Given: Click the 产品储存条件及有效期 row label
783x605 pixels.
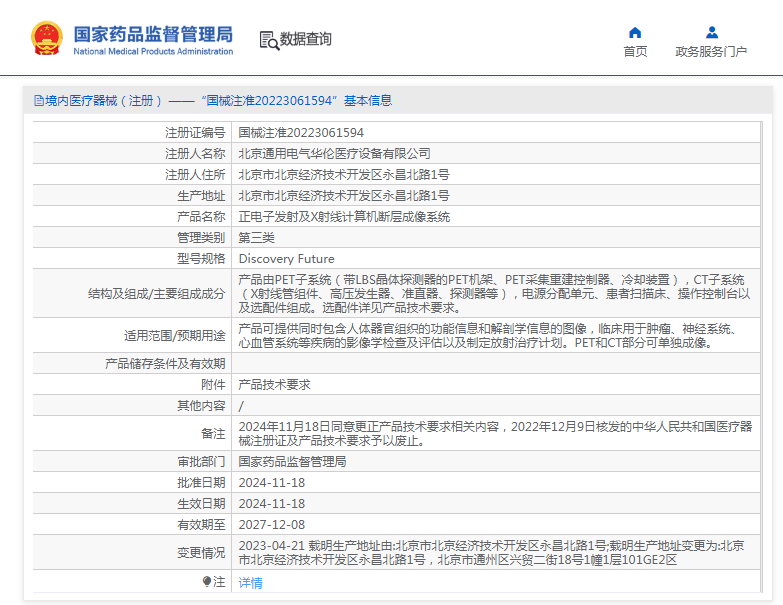Looking at the screenshot, I should click(165, 363).
